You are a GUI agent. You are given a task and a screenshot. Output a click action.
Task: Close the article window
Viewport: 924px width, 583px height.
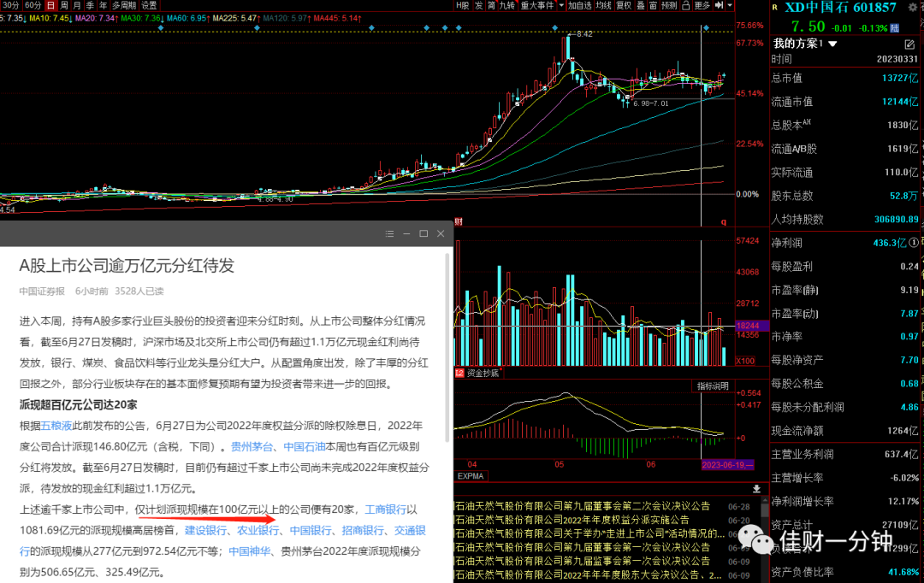[441, 233]
